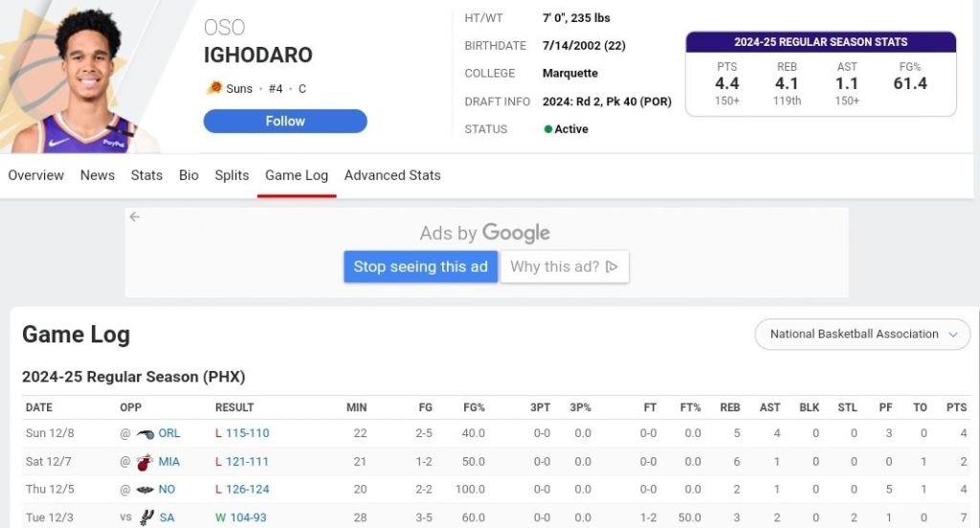This screenshot has width=980, height=528.
Task: Click the Orlando Magic team logo
Action: (x=145, y=433)
